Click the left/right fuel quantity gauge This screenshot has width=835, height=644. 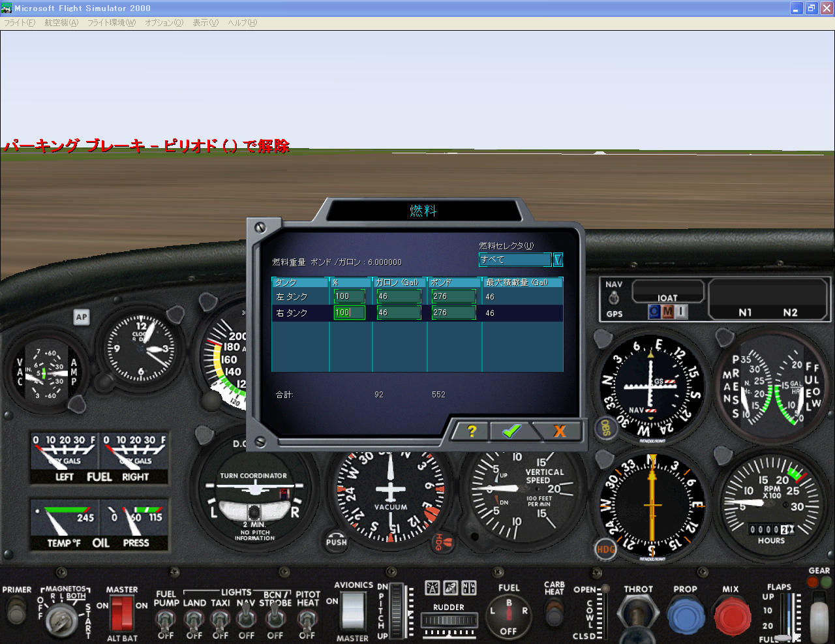pos(99,457)
